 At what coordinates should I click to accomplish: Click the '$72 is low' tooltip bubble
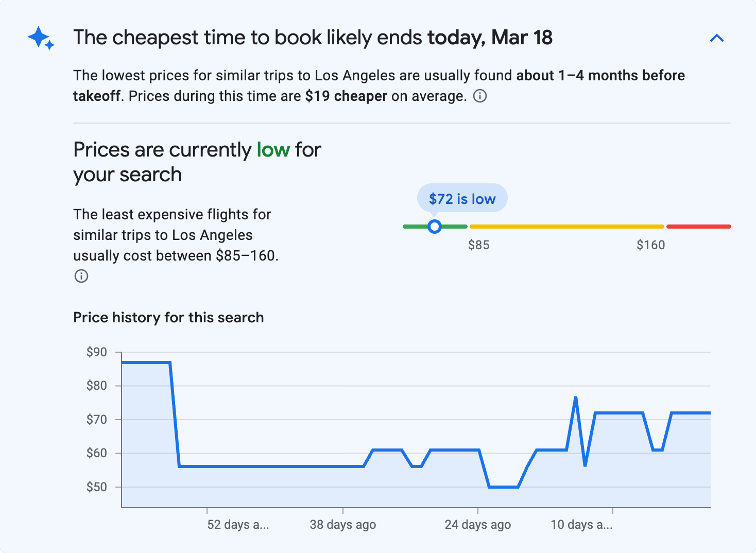point(461,198)
